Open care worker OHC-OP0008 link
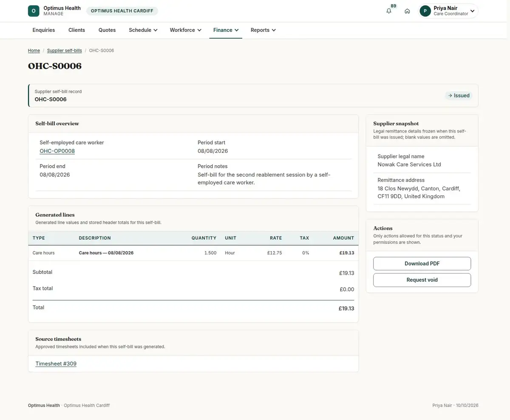510x420 pixels. click(x=57, y=151)
